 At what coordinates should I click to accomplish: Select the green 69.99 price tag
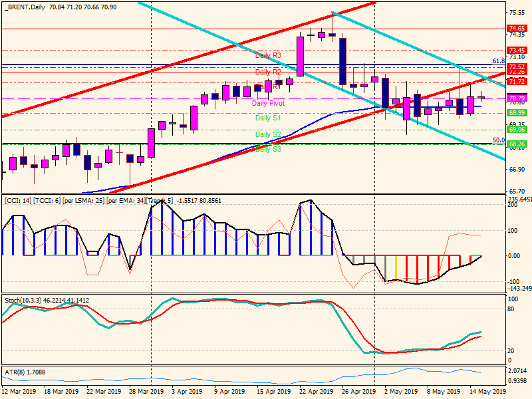(x=517, y=113)
